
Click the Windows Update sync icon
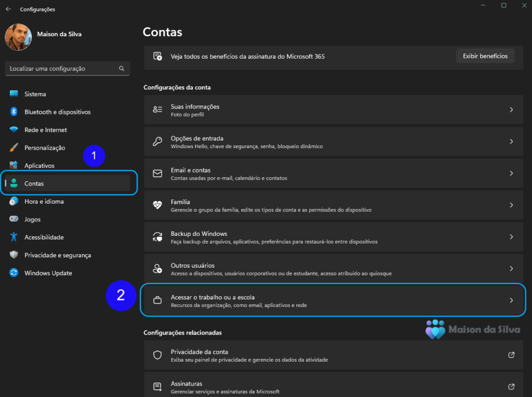[x=14, y=273]
